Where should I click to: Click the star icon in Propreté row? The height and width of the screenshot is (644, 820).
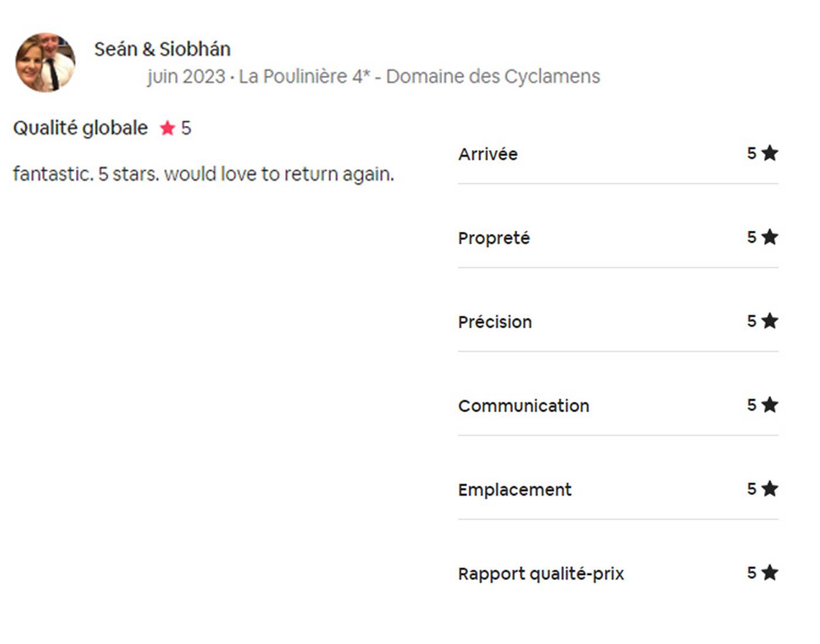click(770, 237)
